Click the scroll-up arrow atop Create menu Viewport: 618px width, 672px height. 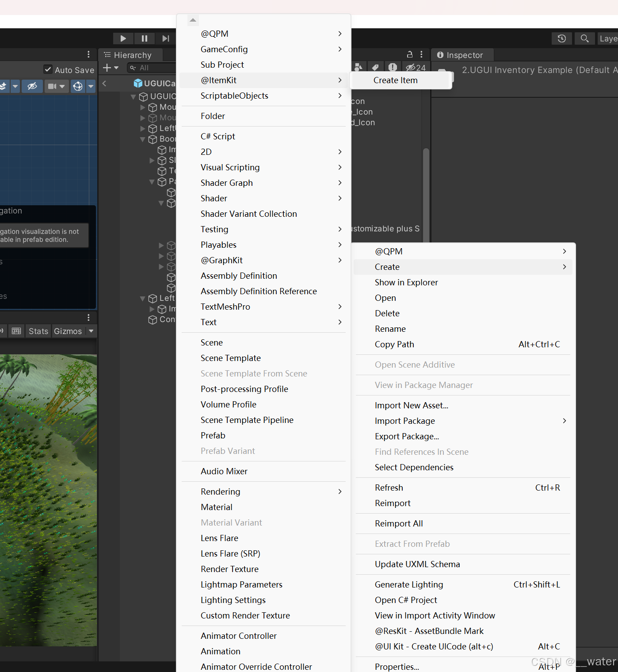pos(193,20)
